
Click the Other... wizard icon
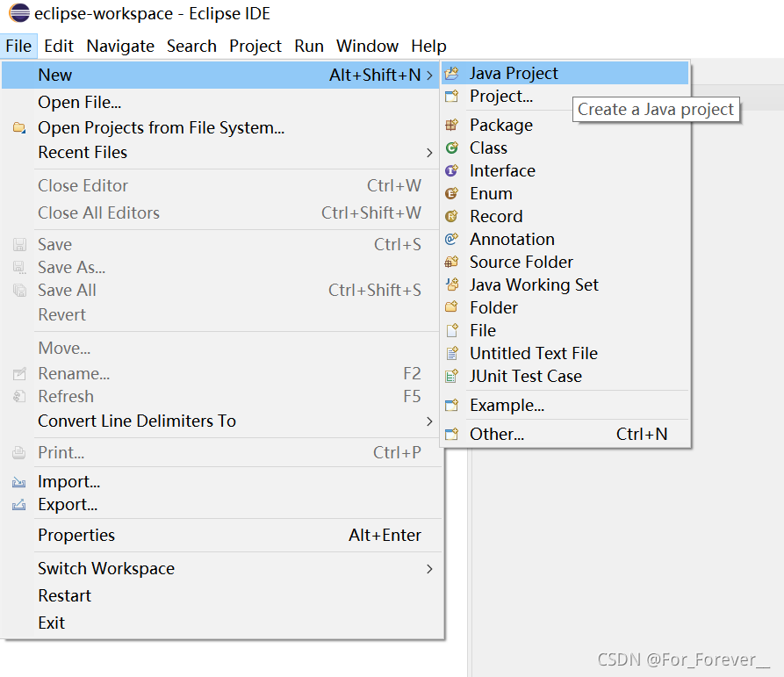tap(451, 434)
